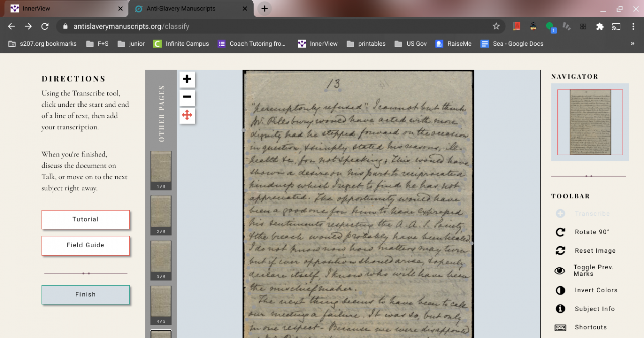Click the Other Pages vertical label
Image resolution: width=644 pixels, height=338 pixels.
[x=162, y=113]
